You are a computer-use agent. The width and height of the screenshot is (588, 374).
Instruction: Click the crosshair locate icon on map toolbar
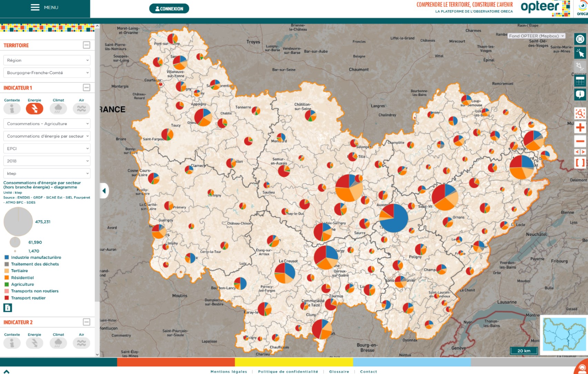580,39
